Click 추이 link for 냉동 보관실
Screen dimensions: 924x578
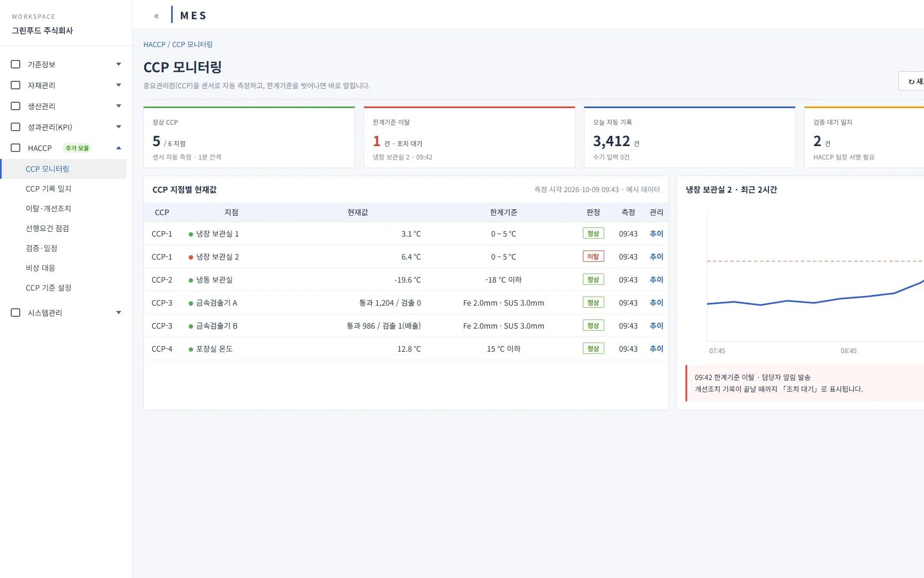(656, 280)
